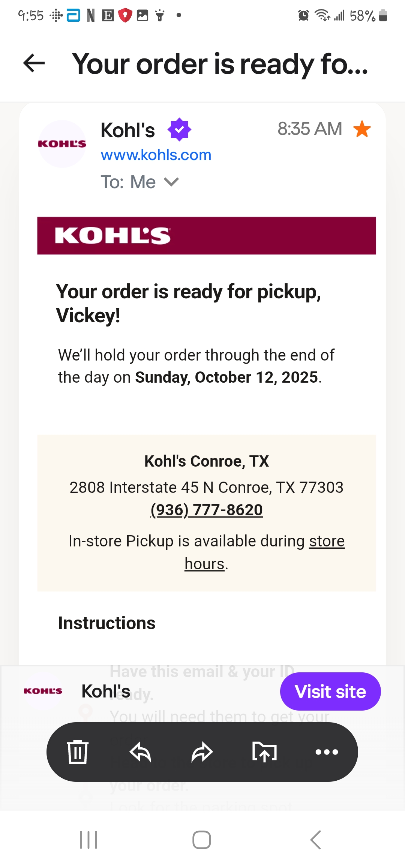The width and height of the screenshot is (405, 868).
Task: Tap the Visit site button
Action: click(x=330, y=691)
